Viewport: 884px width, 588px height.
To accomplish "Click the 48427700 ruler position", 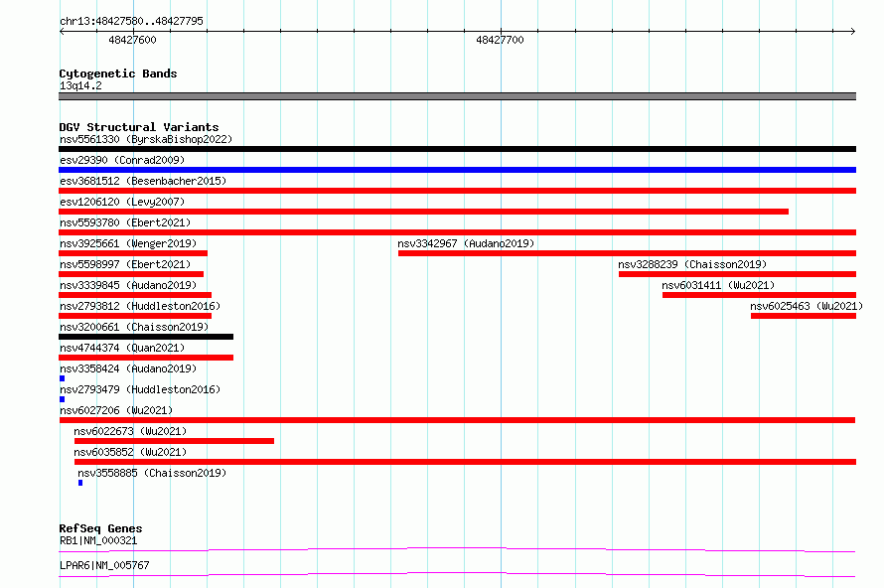I will tap(500, 40).
